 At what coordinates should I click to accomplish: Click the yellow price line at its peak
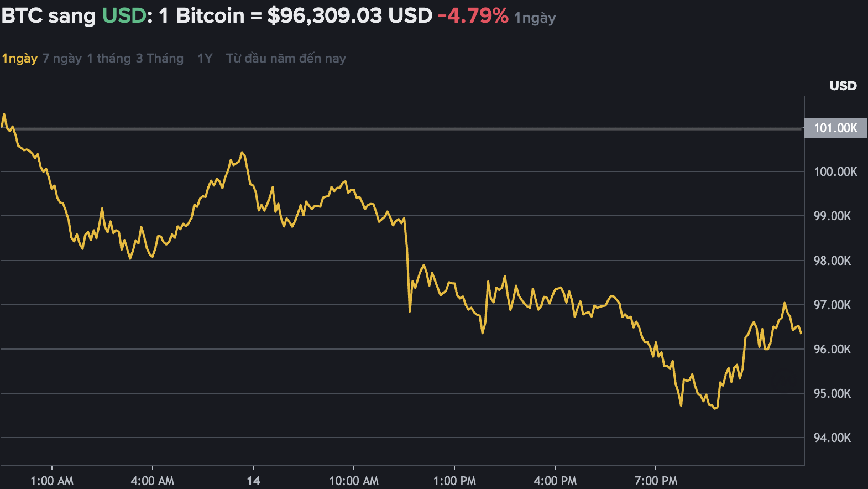click(x=4, y=114)
